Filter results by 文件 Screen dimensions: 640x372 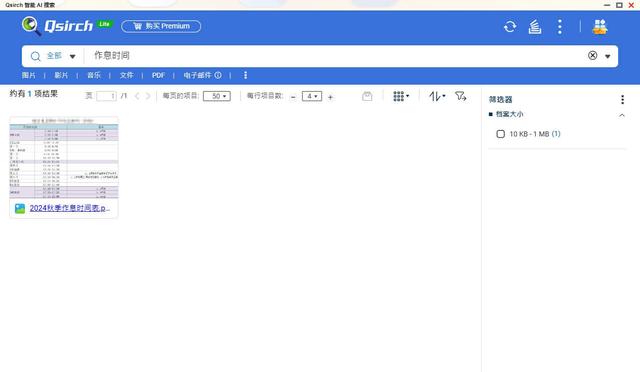click(127, 75)
